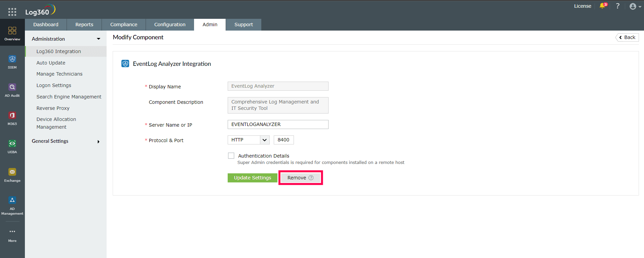This screenshot has width=644, height=258.
Task: Click the Component Description text area
Action: 278,105
